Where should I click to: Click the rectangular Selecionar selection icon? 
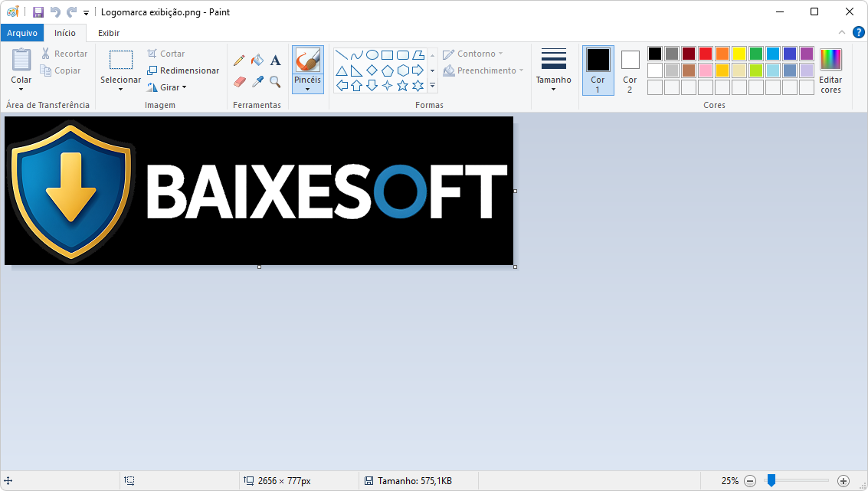pyautogui.click(x=121, y=60)
